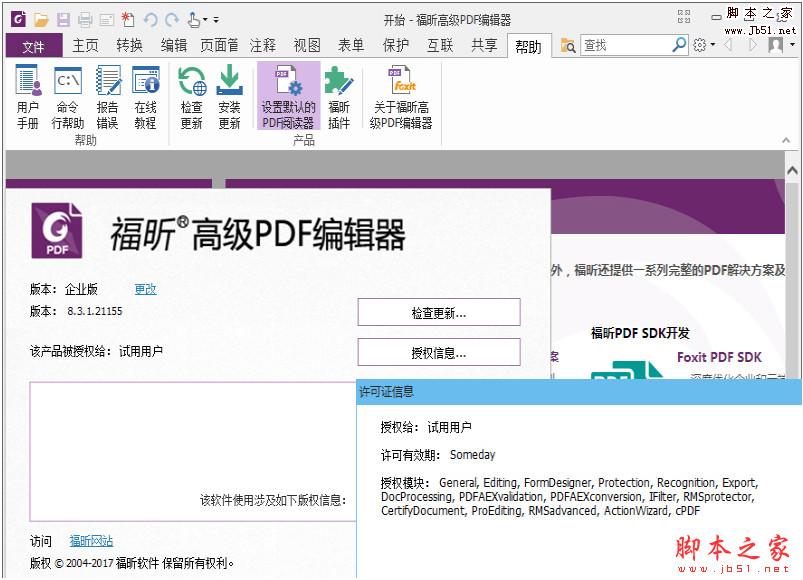Select the 帮助 ribbon tab
Image resolution: width=803 pixels, height=580 pixels.
(x=529, y=47)
